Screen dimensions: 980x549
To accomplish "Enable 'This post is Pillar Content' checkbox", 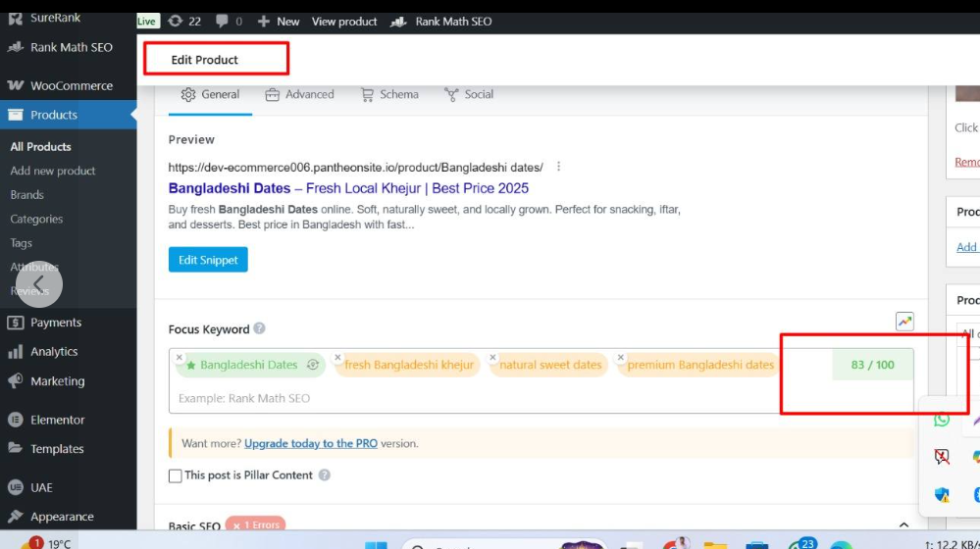I will [x=176, y=475].
